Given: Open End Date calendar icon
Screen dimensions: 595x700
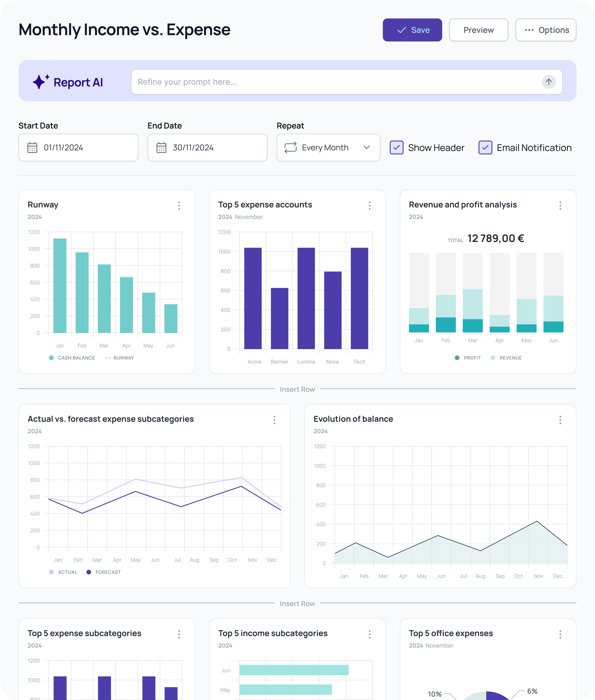Looking at the screenshot, I should (x=161, y=148).
